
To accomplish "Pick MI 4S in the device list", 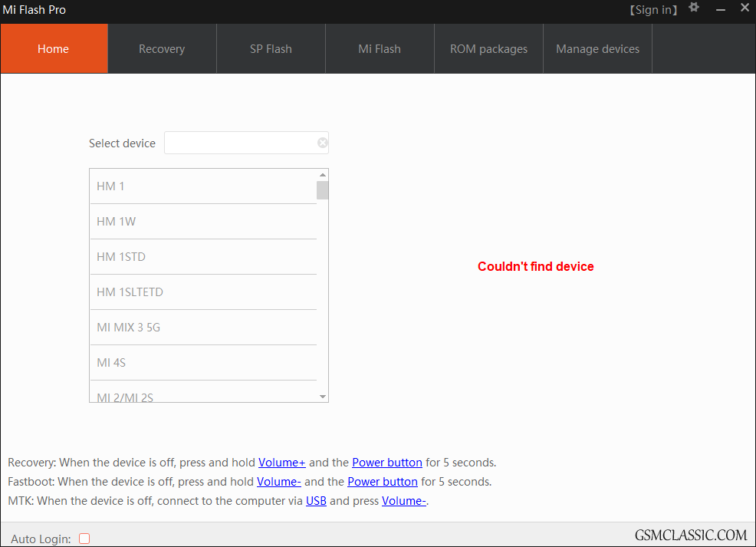I will 203,363.
